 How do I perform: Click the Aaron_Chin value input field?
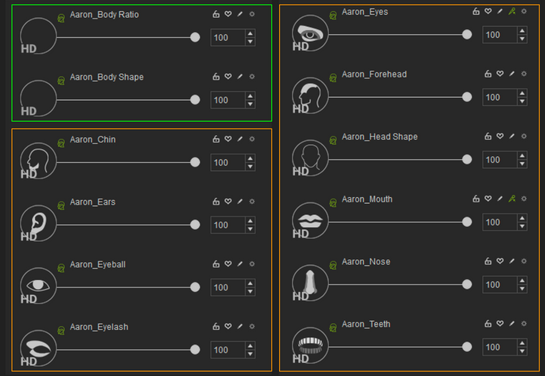click(228, 162)
